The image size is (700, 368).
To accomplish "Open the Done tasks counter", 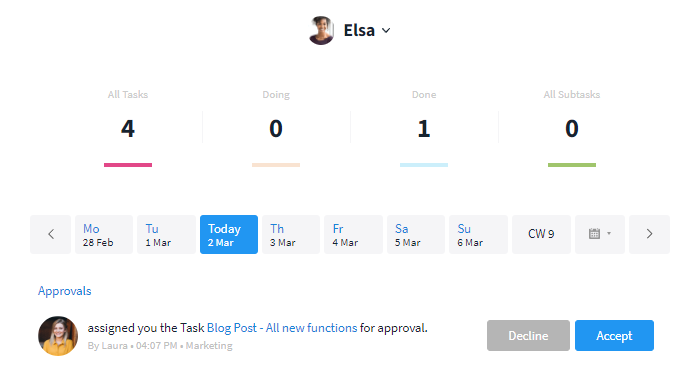I will pos(424,129).
